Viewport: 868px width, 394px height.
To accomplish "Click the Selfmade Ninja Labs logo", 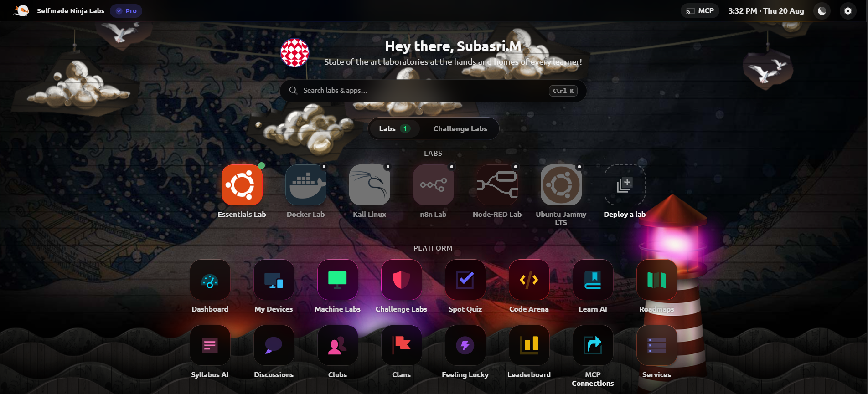I will pyautogui.click(x=21, y=10).
